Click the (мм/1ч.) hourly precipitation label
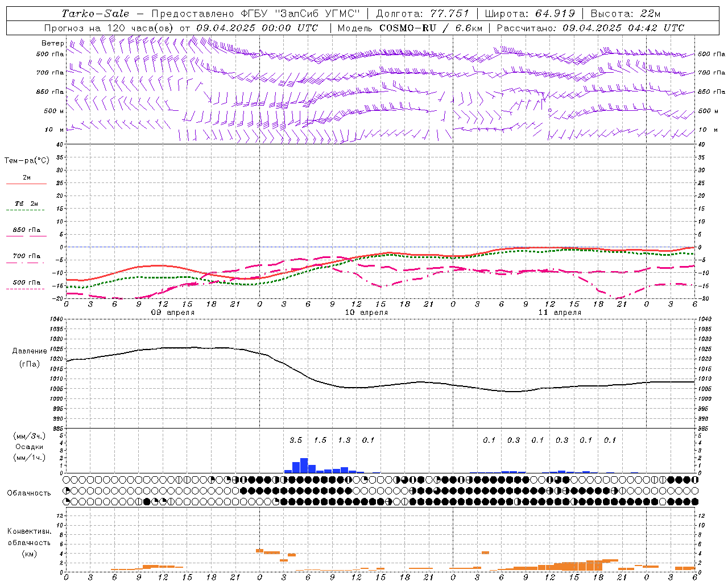The height and width of the screenshot is (582, 728). coord(29,458)
